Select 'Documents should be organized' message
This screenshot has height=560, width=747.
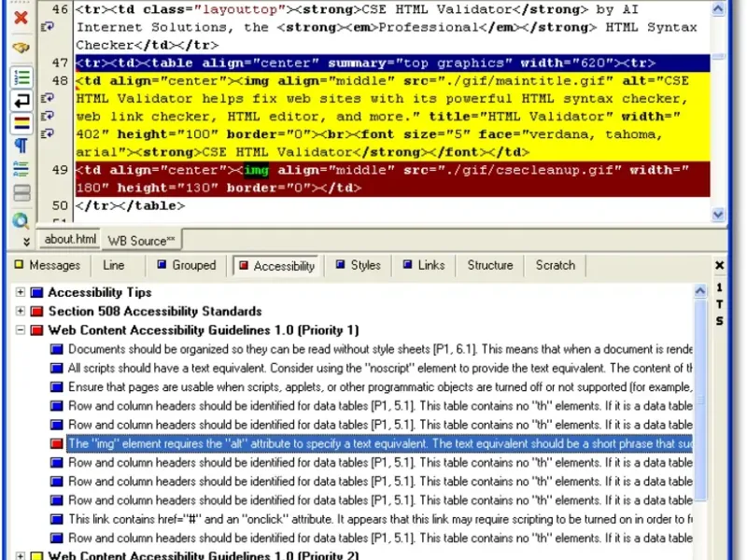(380, 349)
